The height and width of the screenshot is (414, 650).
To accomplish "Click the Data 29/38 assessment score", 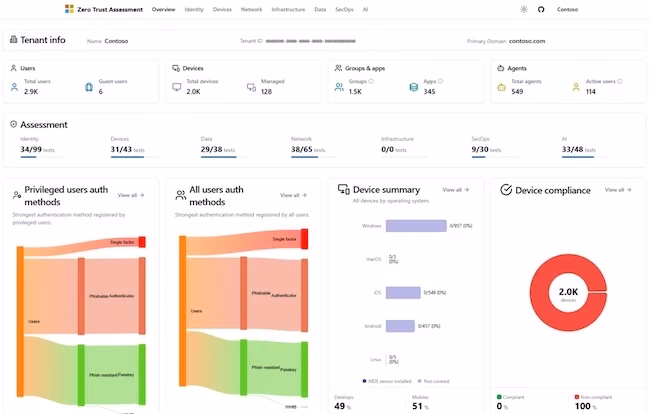I will pyautogui.click(x=211, y=149).
